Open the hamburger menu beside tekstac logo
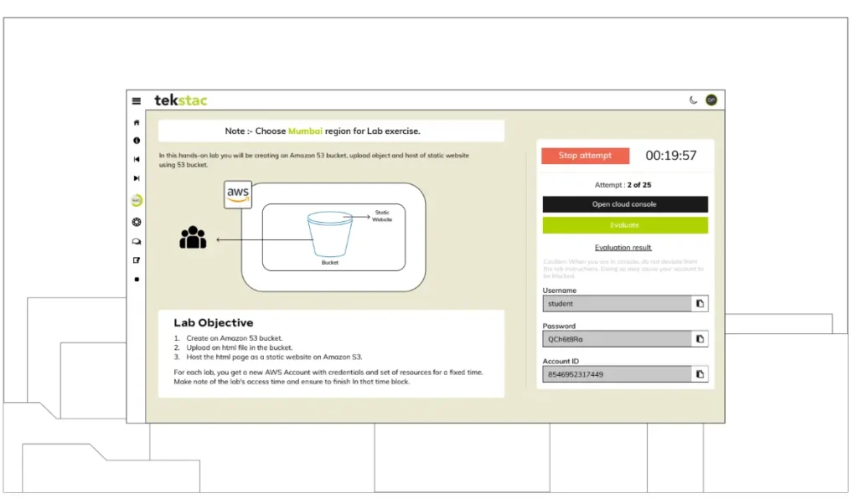This screenshot has height=504, width=858. 137,100
